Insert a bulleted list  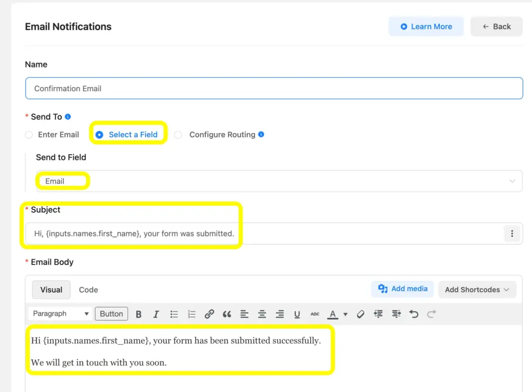pyautogui.click(x=174, y=314)
